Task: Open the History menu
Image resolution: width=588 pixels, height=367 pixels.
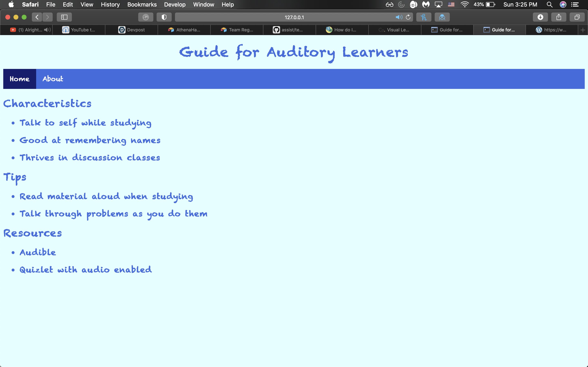Action: 110,4
